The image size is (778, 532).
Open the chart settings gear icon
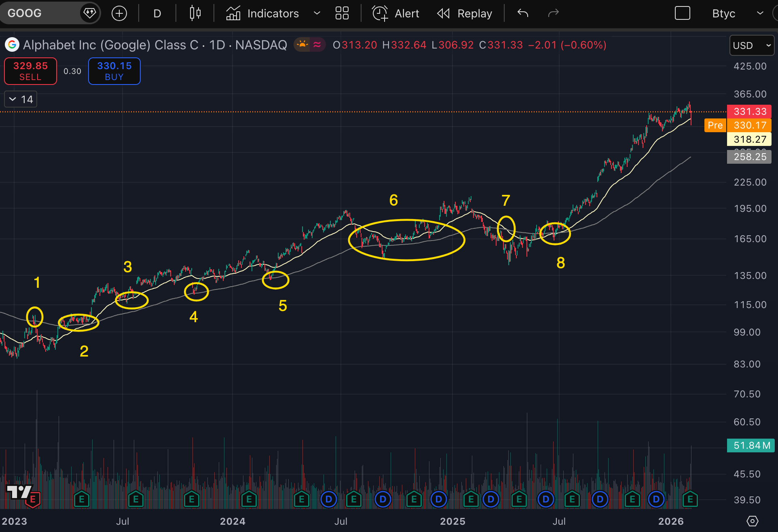[752, 521]
